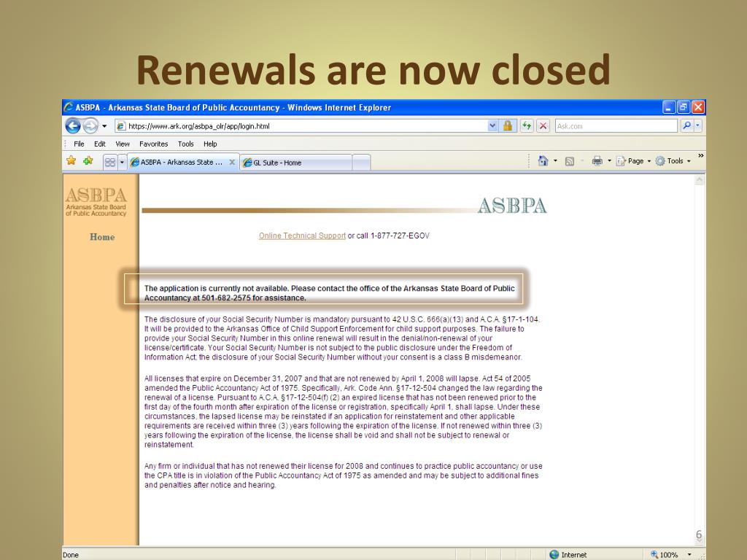Open the View menu

pos(123,144)
